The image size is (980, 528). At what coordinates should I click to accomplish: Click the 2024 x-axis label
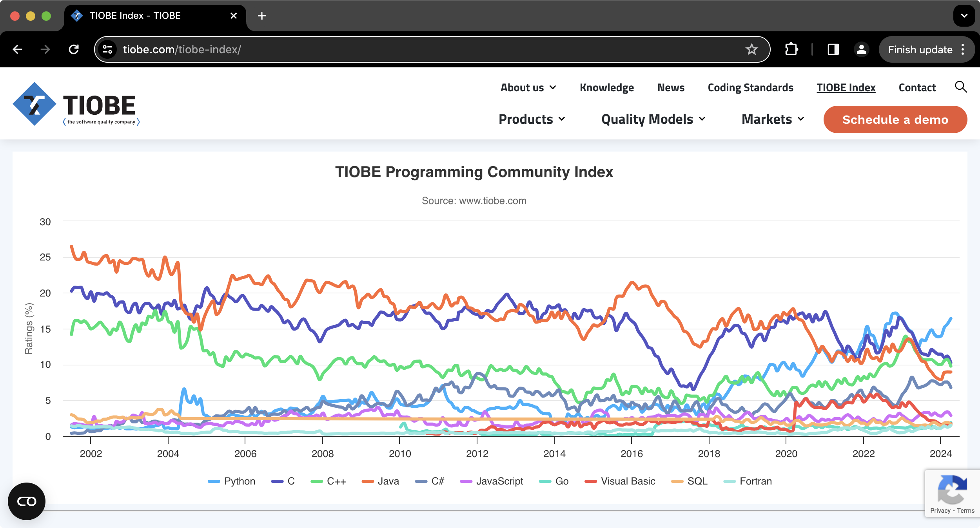[940, 454]
